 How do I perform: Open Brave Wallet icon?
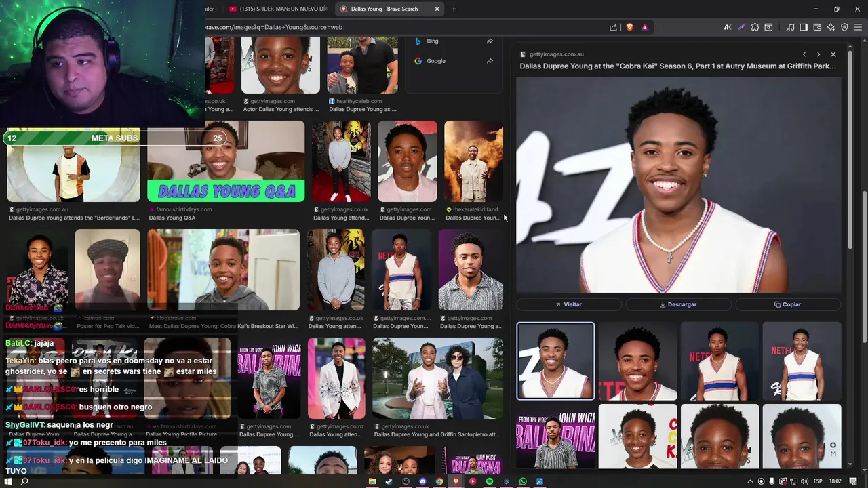[817, 27]
